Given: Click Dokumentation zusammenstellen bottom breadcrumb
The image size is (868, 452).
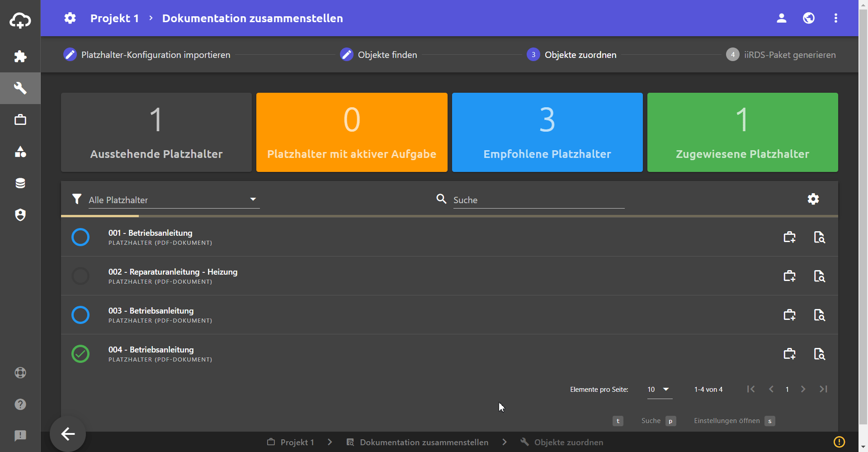Looking at the screenshot, I should click(417, 442).
